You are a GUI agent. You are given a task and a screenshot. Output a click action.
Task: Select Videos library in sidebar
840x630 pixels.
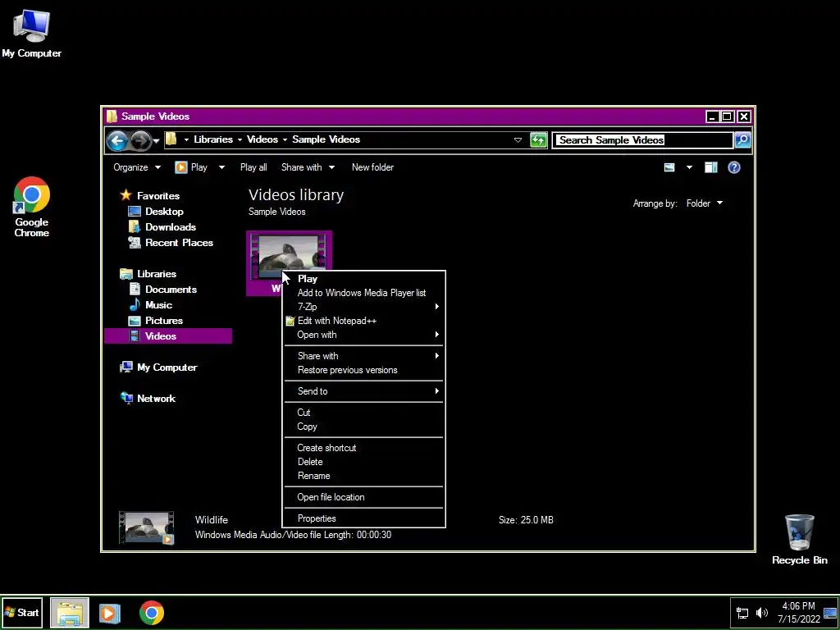pyautogui.click(x=168, y=336)
